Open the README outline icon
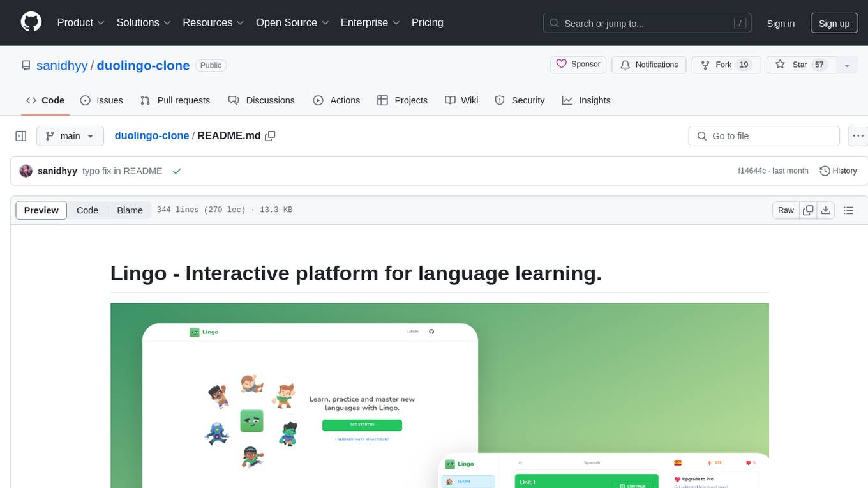 [848, 210]
